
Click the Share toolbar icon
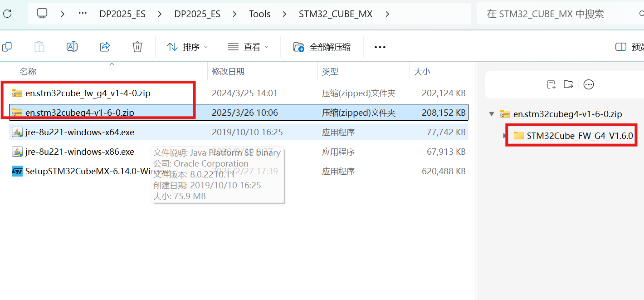click(x=105, y=46)
